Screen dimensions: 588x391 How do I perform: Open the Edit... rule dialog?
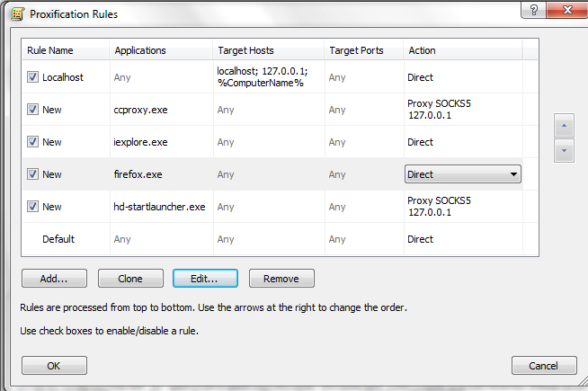(x=205, y=279)
